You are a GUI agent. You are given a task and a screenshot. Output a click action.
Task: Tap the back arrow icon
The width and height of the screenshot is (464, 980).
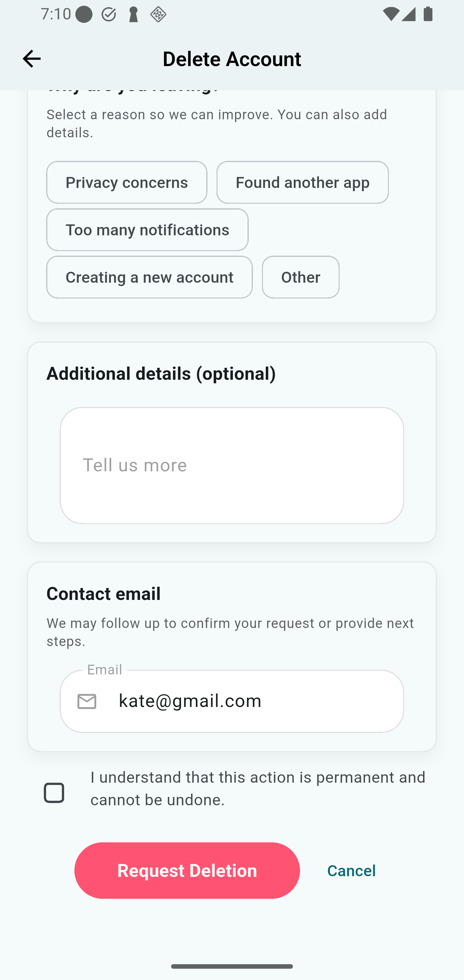32,59
